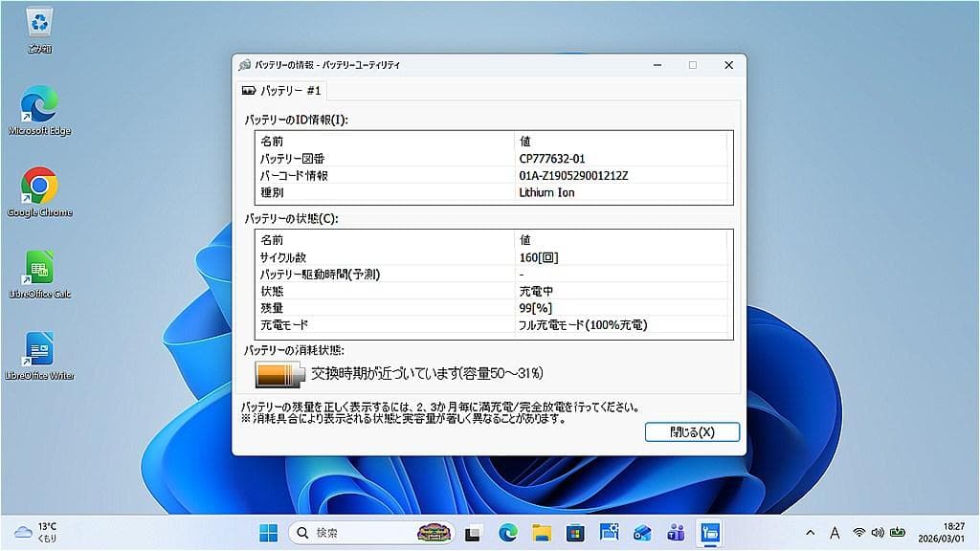Image resolution: width=980 pixels, height=551 pixels.
Task: Select the バッテリー図番 value CP777632-01
Action: [552, 159]
